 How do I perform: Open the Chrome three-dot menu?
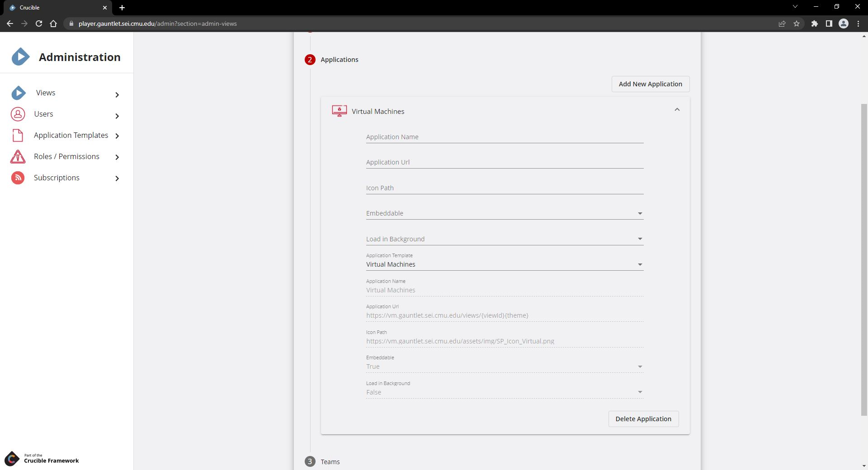click(858, 23)
